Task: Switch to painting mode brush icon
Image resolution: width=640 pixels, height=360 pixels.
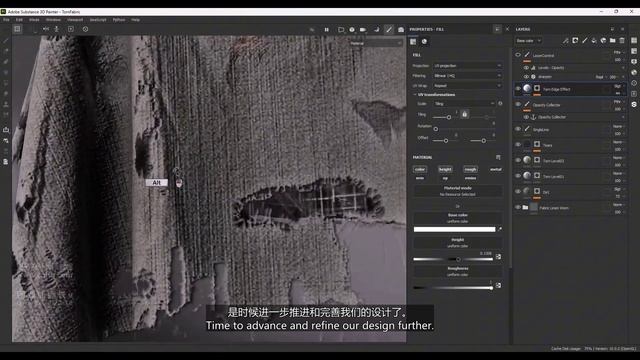Action: tap(389, 29)
